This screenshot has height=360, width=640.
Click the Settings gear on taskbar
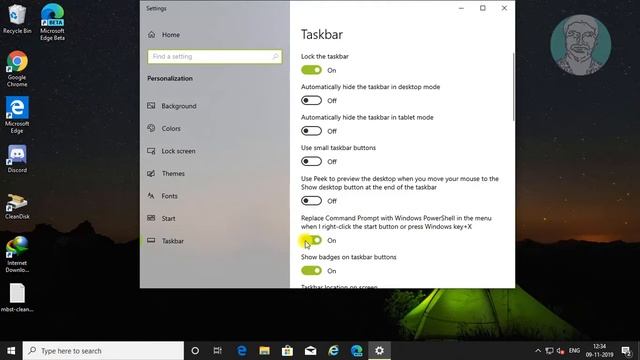380,351
